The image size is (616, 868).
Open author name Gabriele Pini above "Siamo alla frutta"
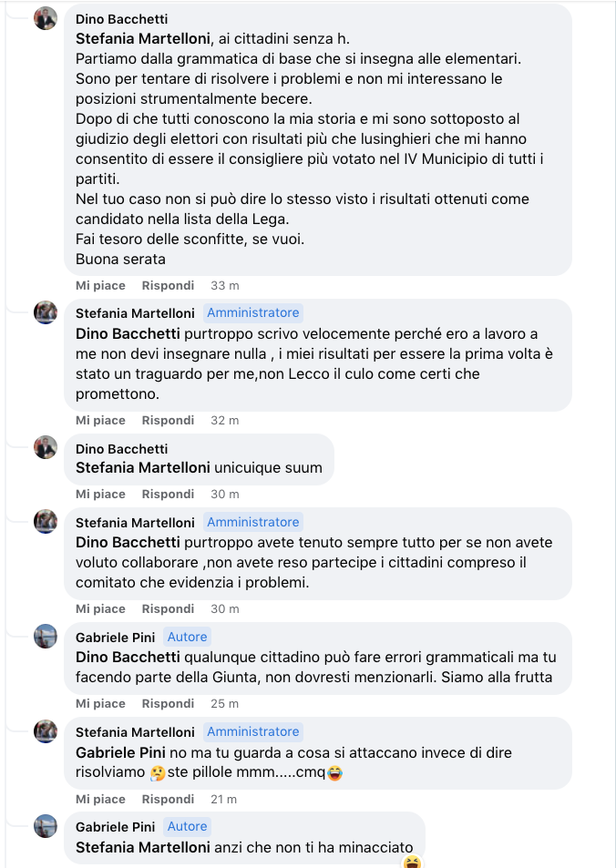(115, 637)
